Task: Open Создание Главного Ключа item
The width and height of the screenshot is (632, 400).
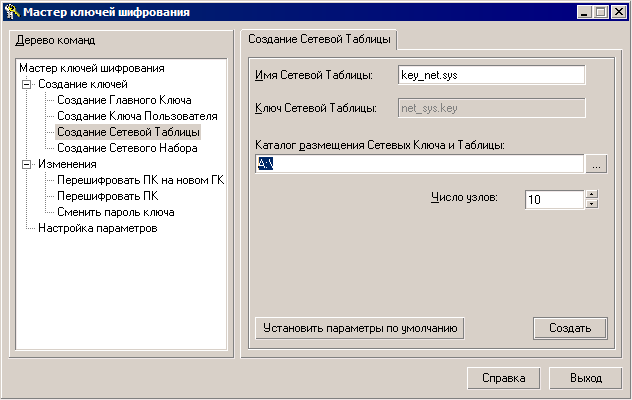Action: pyautogui.click(x=124, y=100)
